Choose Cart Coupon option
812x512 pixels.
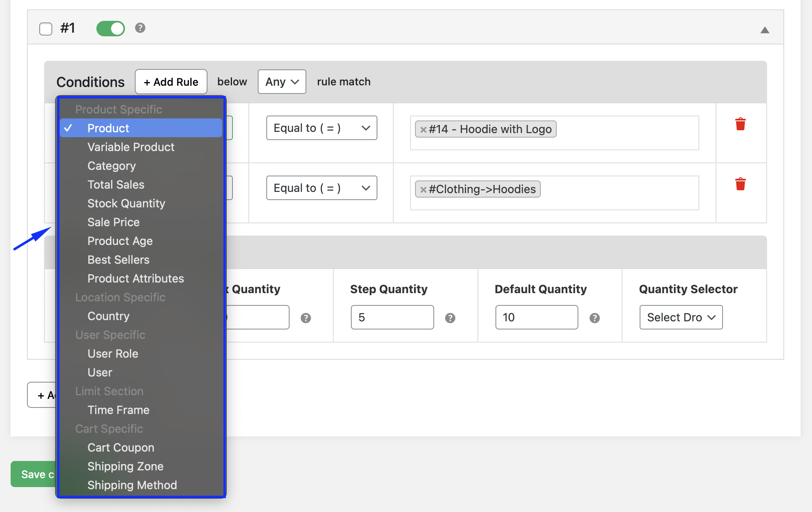tap(141, 447)
